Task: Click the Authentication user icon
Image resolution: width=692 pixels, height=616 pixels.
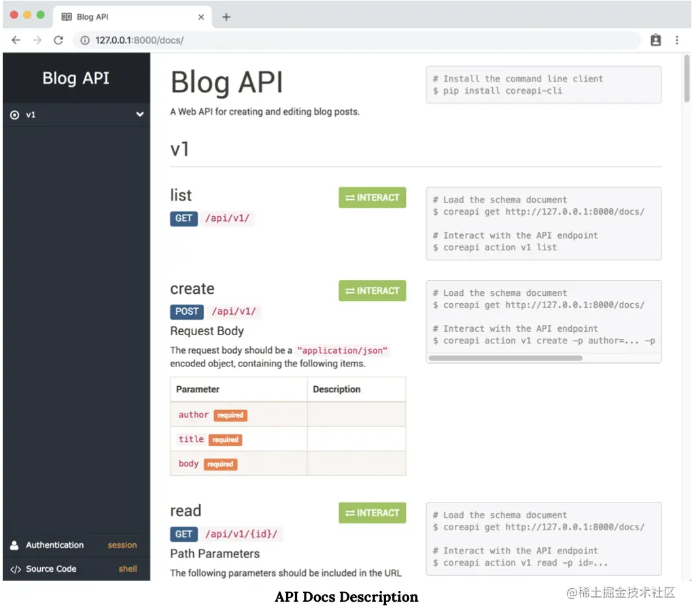Action: point(14,545)
